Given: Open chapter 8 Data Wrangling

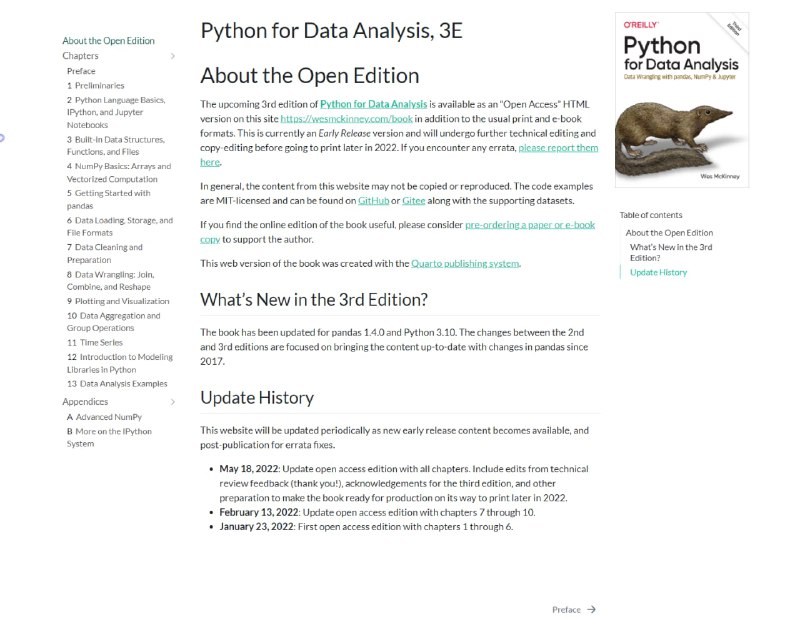Looking at the screenshot, I should coord(110,281).
